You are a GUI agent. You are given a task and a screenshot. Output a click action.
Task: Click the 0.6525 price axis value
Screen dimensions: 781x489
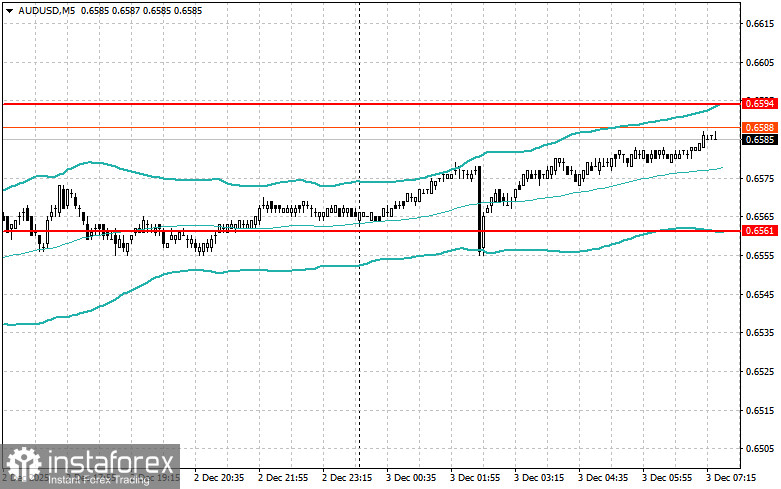click(760, 371)
